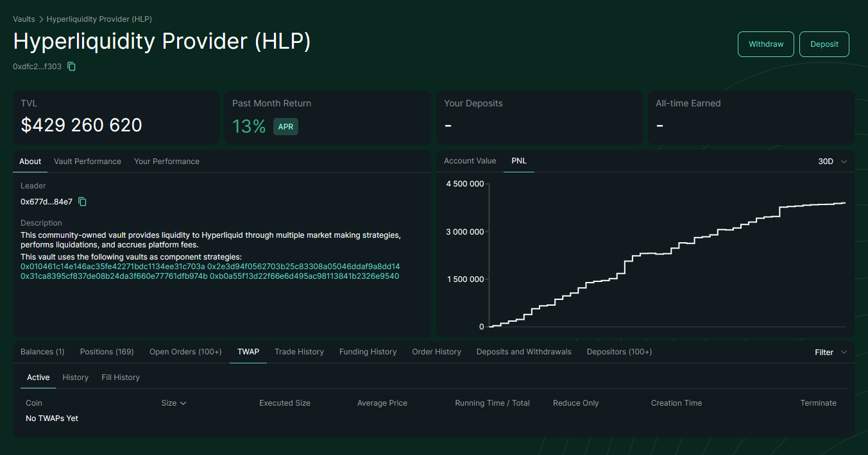Select the Active TWAP sub-tab

[38, 377]
